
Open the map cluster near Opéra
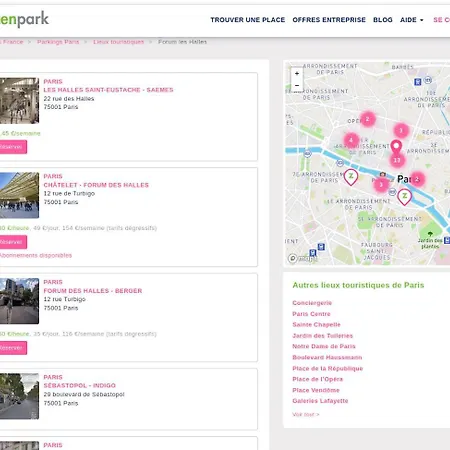click(368, 119)
